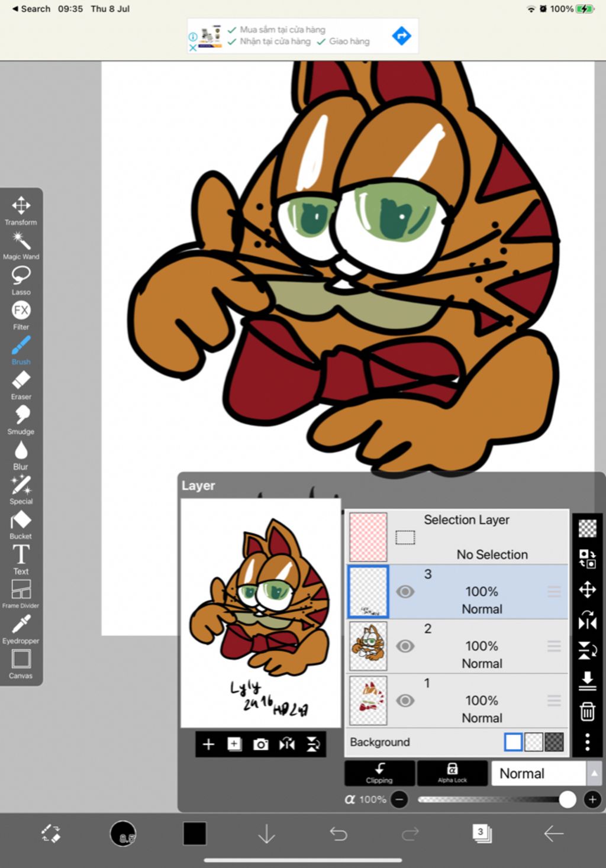Select the Blur tool
The height and width of the screenshot is (868, 606).
[21, 455]
